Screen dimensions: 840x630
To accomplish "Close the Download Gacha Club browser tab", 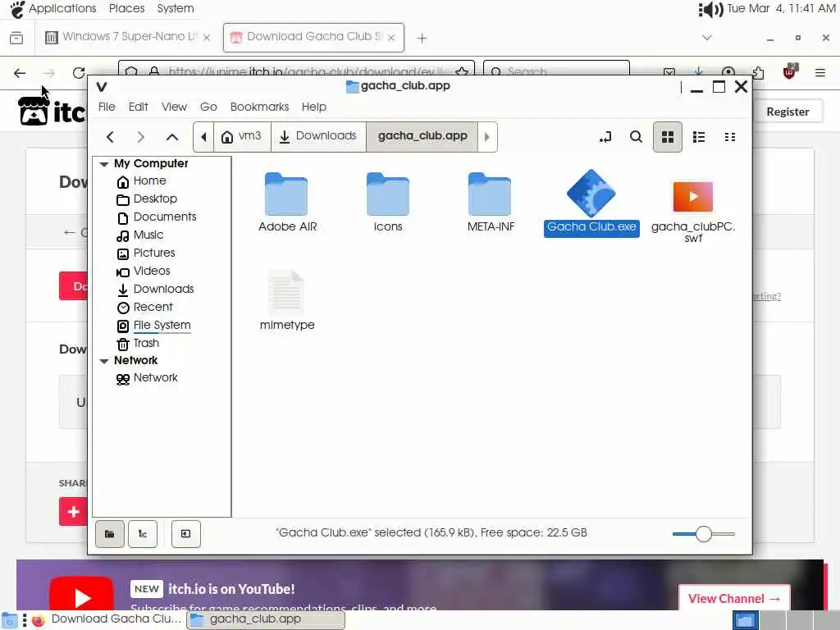I will (391, 38).
